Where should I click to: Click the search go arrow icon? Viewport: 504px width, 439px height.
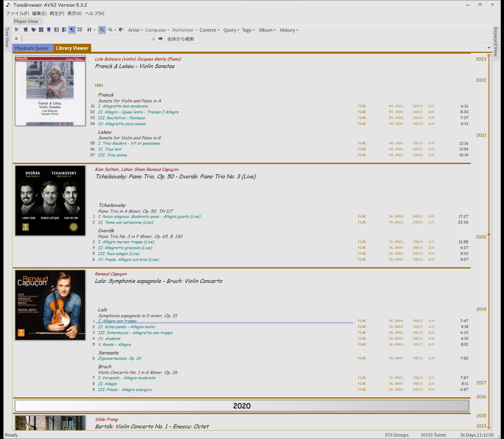161,39
